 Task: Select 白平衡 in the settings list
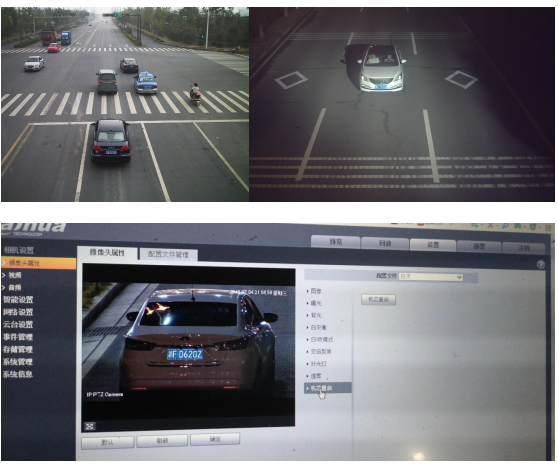[319, 327]
